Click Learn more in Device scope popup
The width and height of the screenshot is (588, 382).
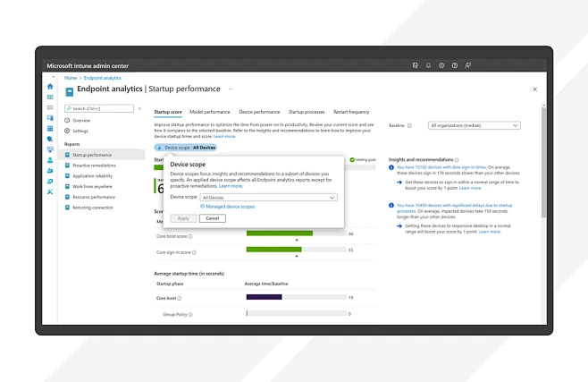(231, 186)
